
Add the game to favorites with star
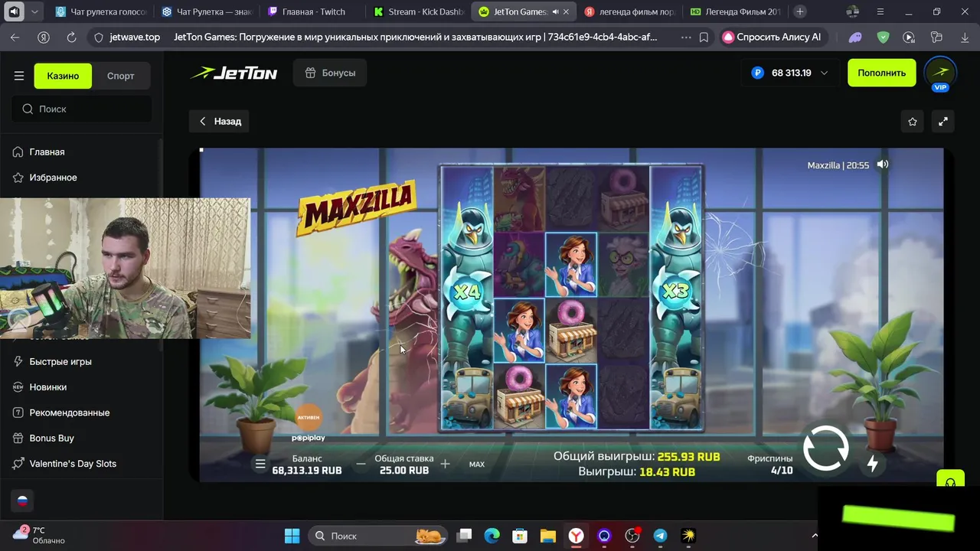point(913,121)
